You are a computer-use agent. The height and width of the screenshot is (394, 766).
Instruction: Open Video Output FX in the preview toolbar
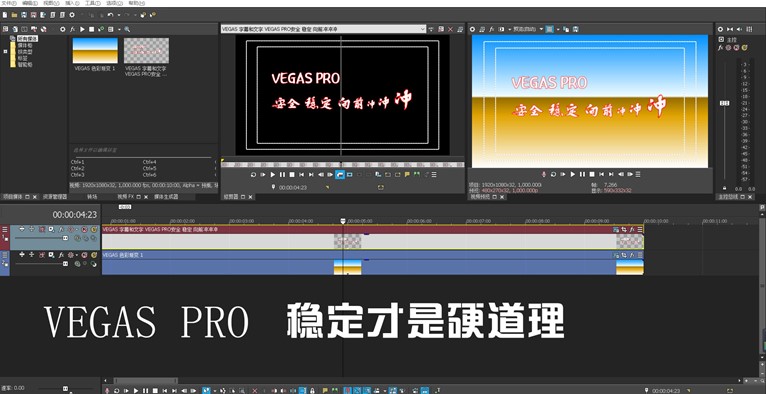491,29
